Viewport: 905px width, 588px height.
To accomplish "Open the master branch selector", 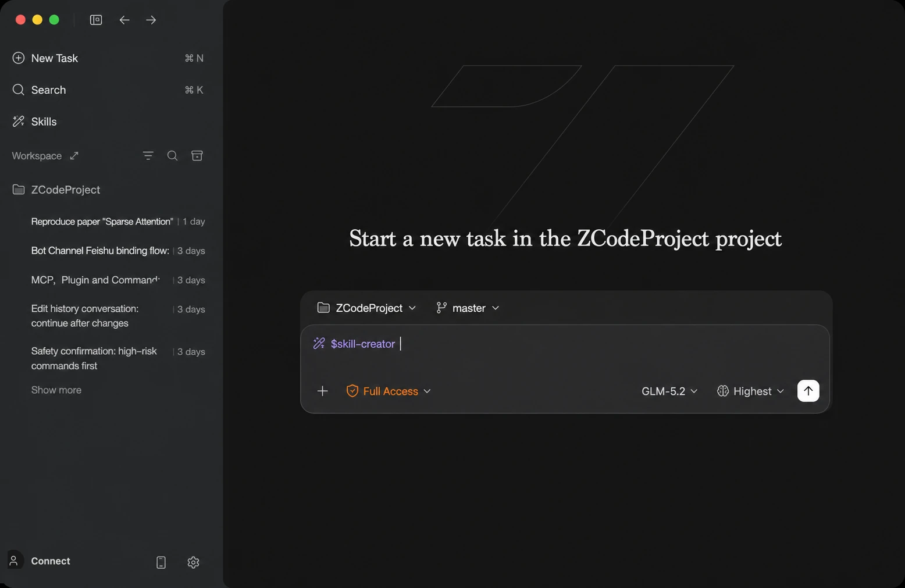I will [468, 308].
